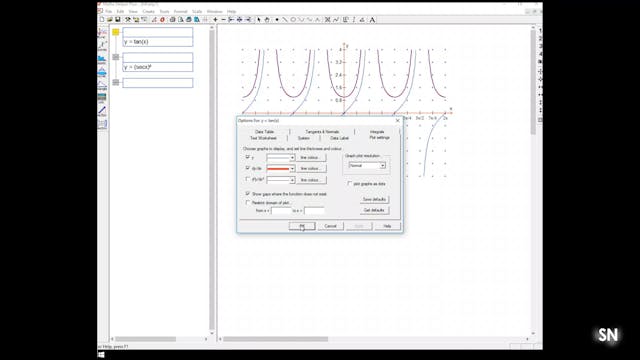Open the Format menu
This screenshot has height=360, width=640.
point(180,11)
